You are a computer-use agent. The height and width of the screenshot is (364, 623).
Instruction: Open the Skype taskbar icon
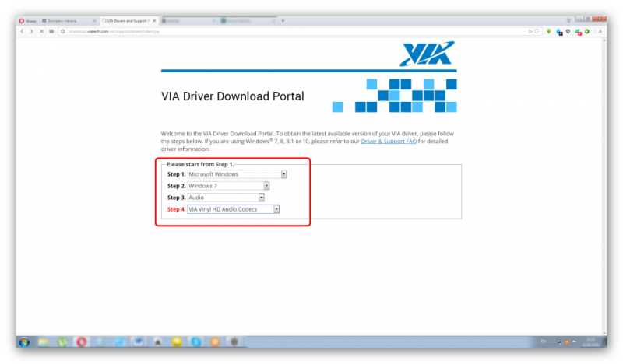(196, 341)
